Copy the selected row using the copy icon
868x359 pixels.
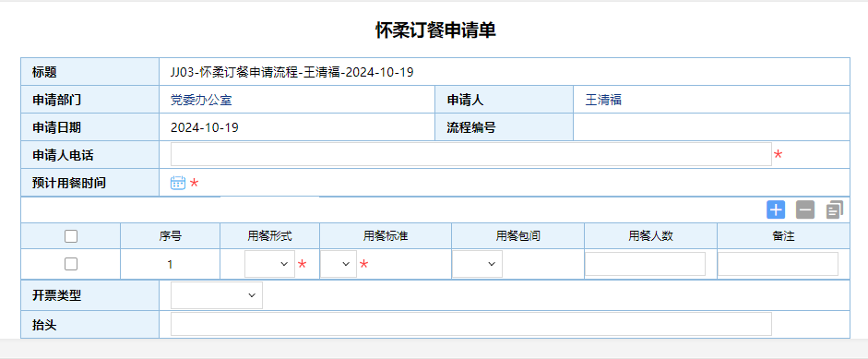[835, 210]
